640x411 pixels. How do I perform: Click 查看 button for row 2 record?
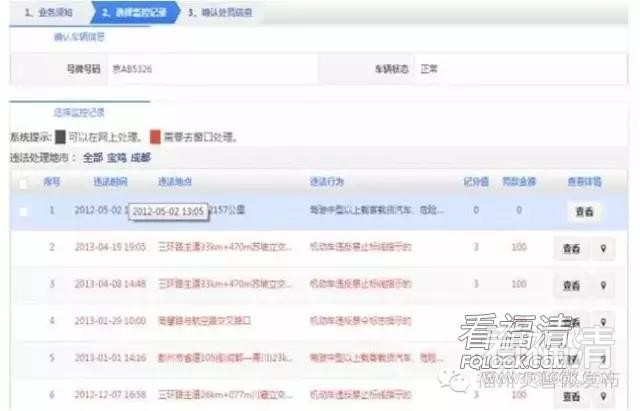[x=571, y=248]
